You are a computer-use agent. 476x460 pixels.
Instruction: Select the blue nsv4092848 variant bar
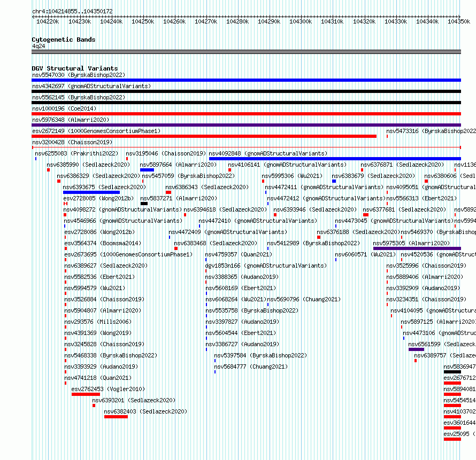[335, 159]
